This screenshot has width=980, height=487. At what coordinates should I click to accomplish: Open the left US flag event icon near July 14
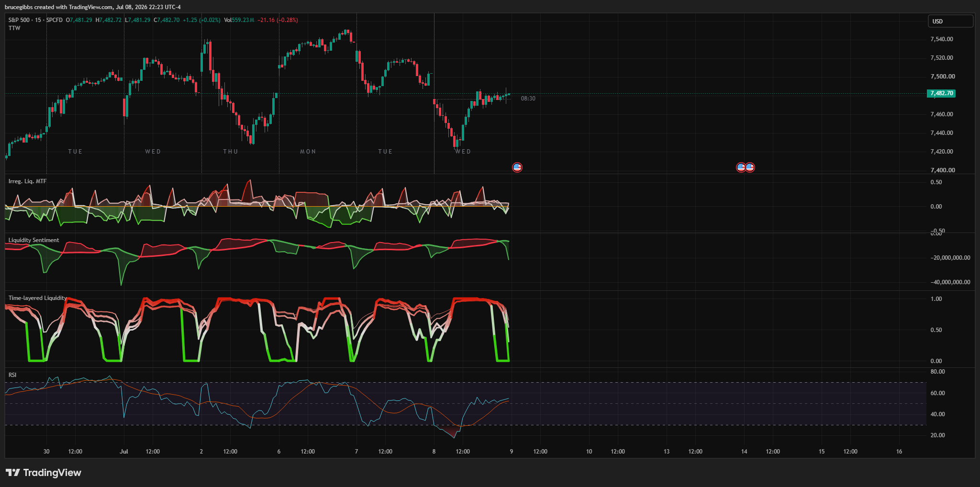click(x=741, y=167)
